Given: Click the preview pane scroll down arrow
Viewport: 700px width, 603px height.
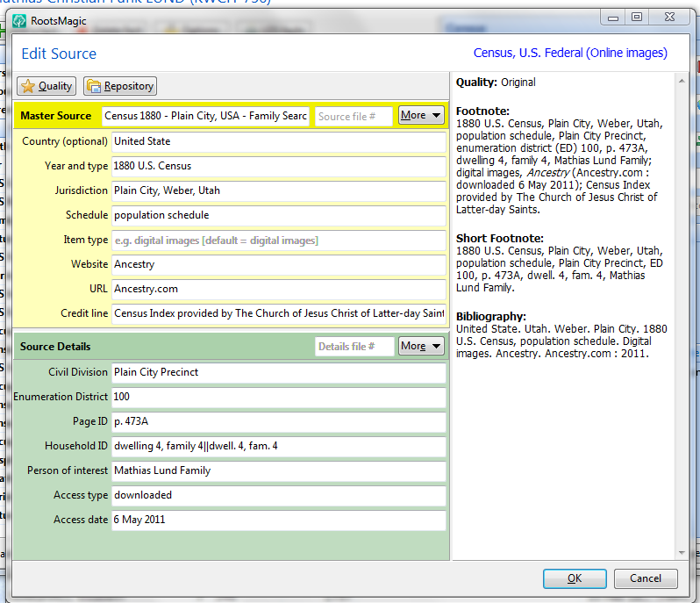Looking at the screenshot, I should (682, 553).
